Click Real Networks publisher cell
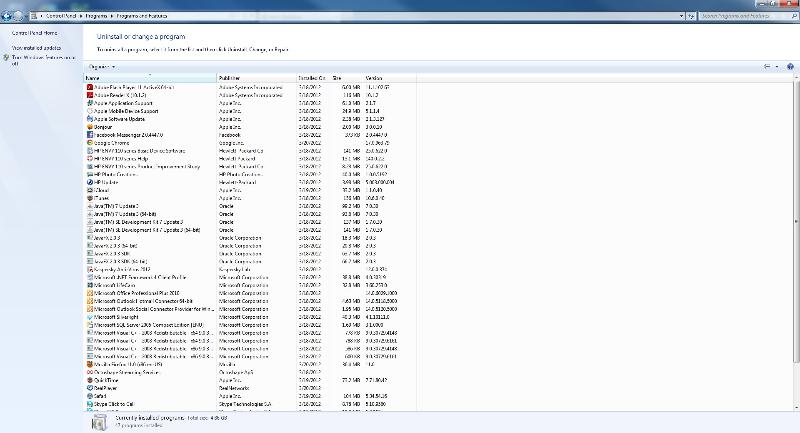Screen dimensions: 800x433 tap(234, 388)
